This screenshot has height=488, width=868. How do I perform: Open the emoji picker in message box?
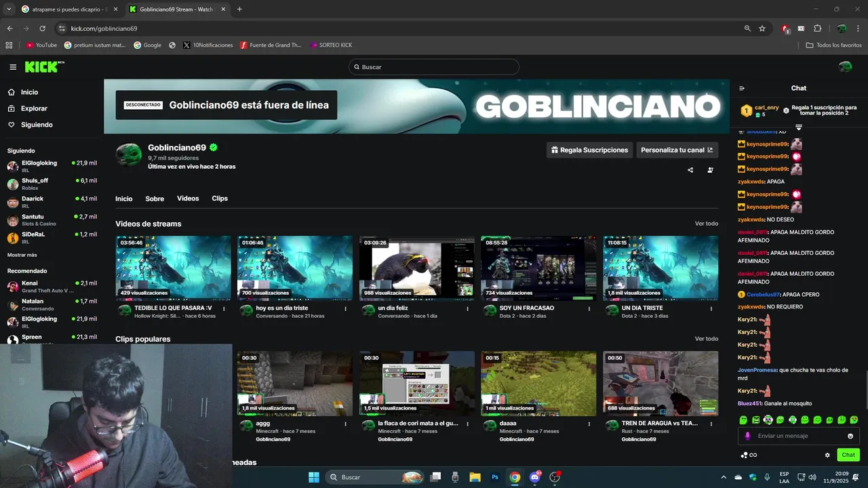pos(850,436)
